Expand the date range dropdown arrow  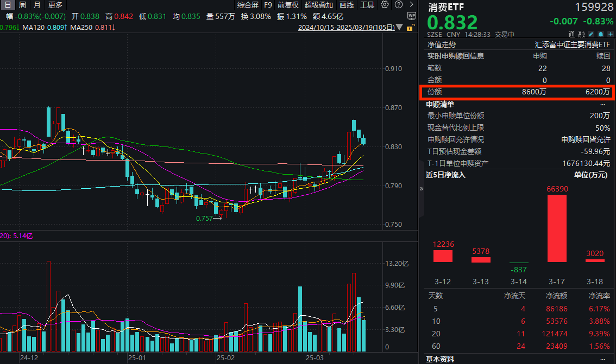[x=399, y=27]
